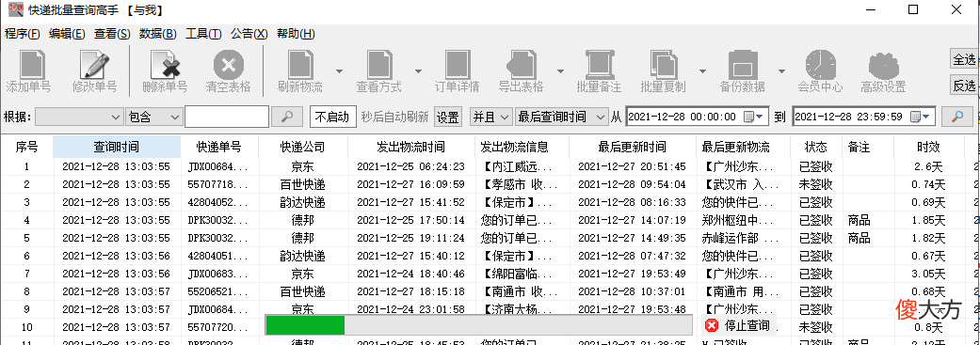Open the 工具(T) menu
Viewport: 980px width, 345px height.
pos(203,34)
